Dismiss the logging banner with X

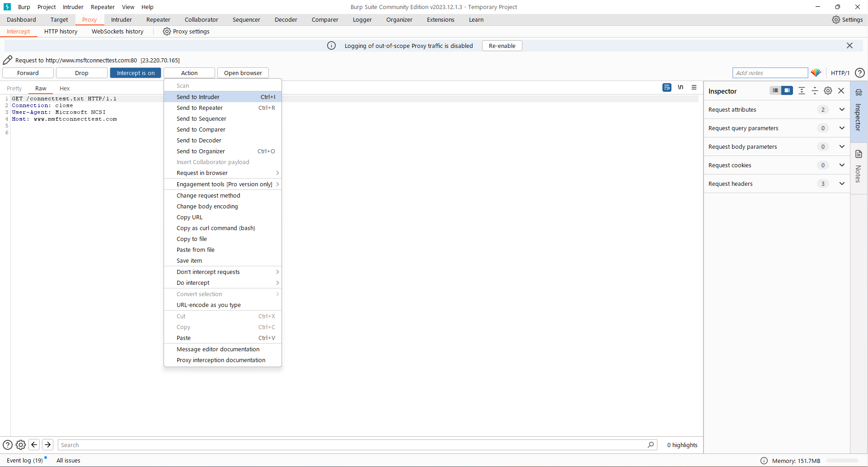pos(849,46)
